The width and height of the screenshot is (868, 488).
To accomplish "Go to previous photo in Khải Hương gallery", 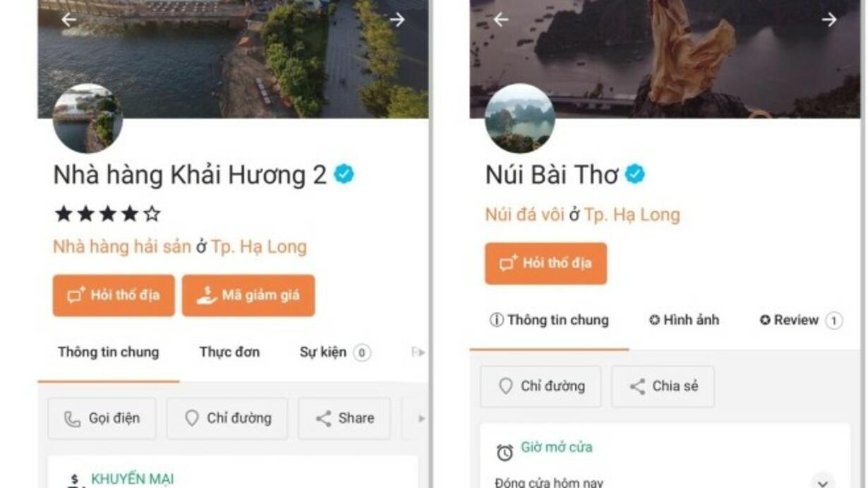I will pos(68,20).
